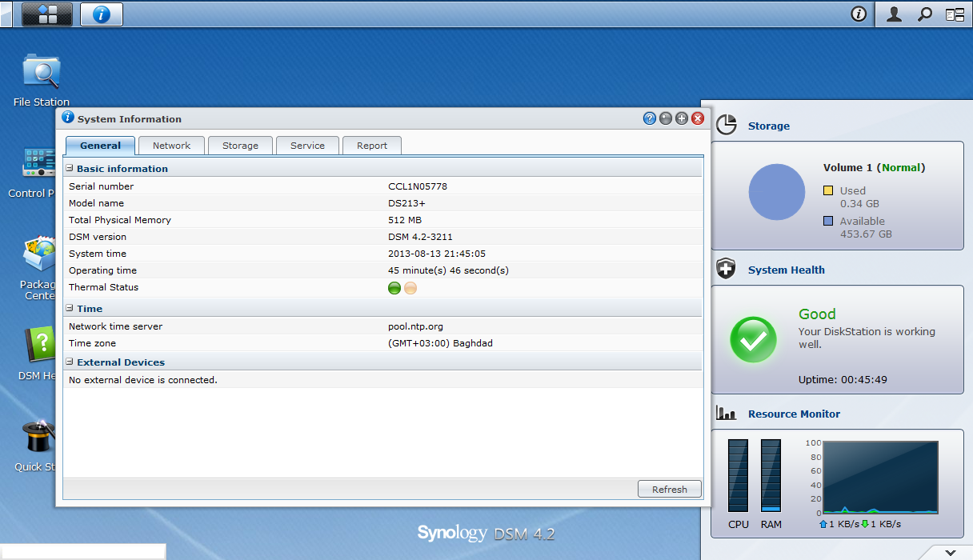Select the General tab

click(101, 146)
